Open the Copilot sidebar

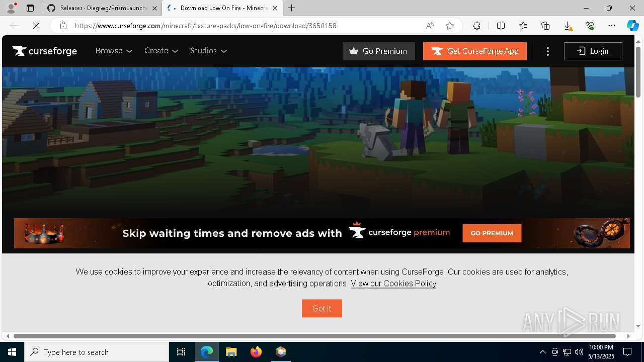tap(632, 26)
